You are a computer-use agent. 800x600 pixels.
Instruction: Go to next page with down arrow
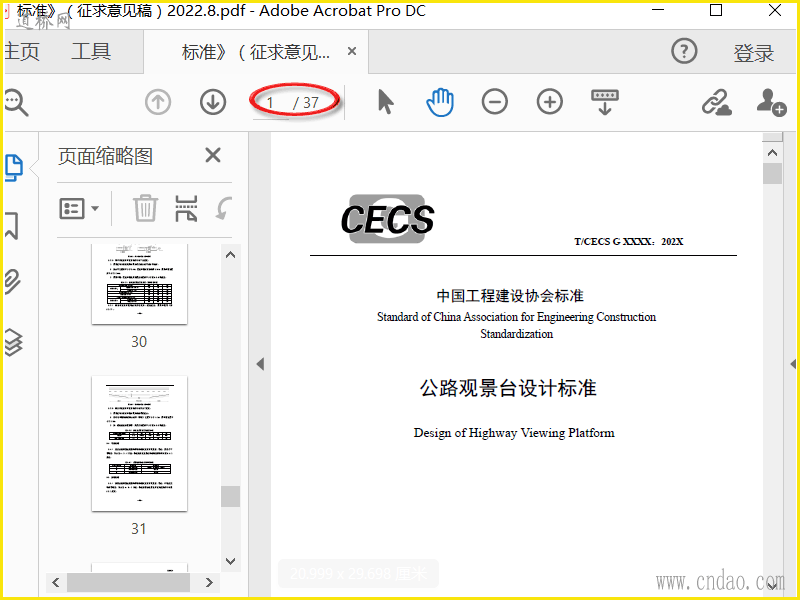pos(213,103)
